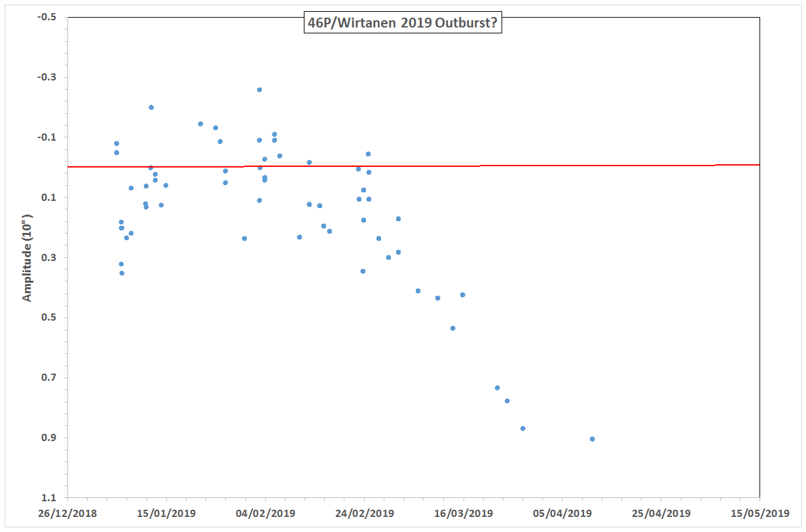The image size is (806, 532).
Task: Select the last data point in April 2019
Action: (x=592, y=439)
